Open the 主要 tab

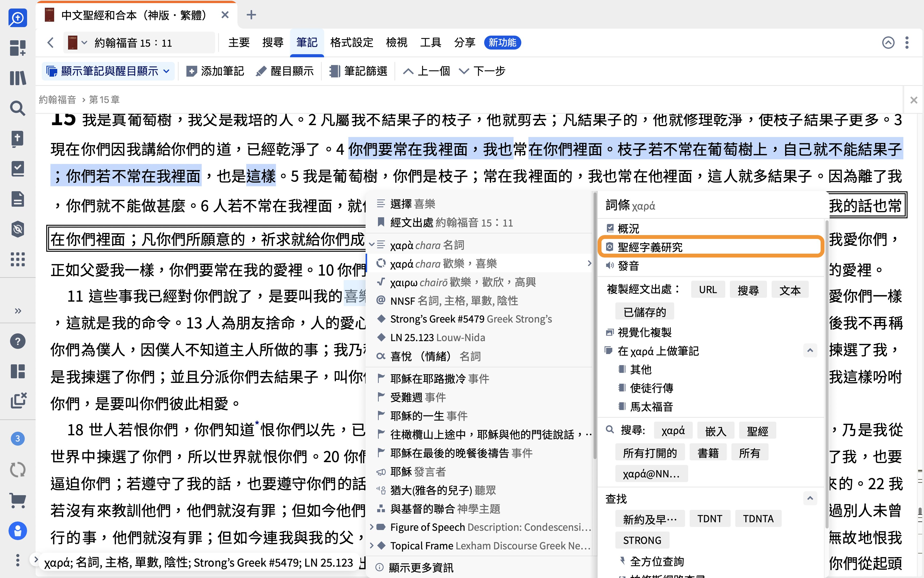[x=239, y=42]
